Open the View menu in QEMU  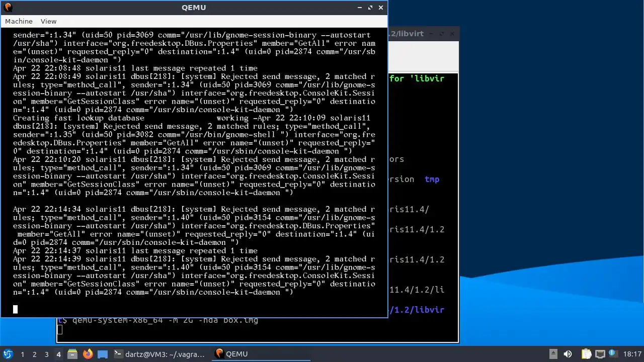(x=48, y=21)
